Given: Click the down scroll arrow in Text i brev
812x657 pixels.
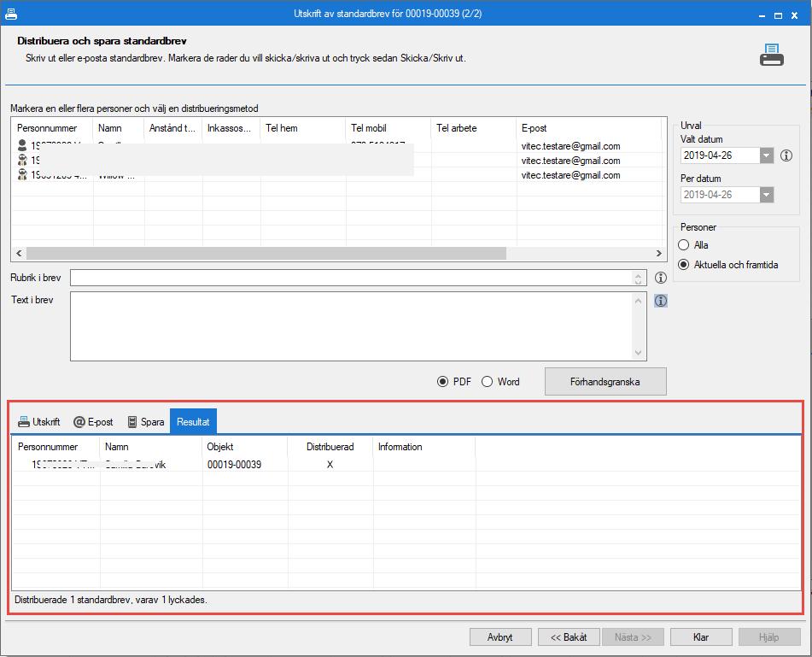Looking at the screenshot, I should pyautogui.click(x=638, y=352).
